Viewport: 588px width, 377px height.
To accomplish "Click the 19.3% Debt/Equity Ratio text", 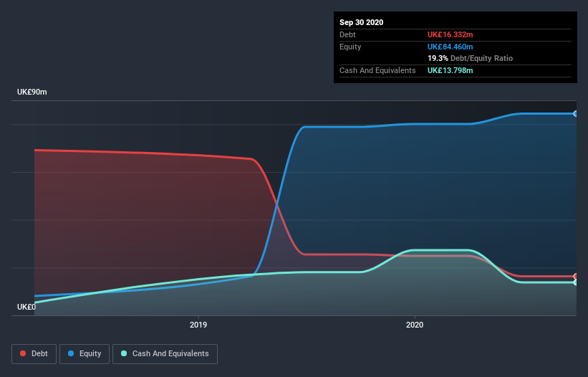I will coord(470,58).
